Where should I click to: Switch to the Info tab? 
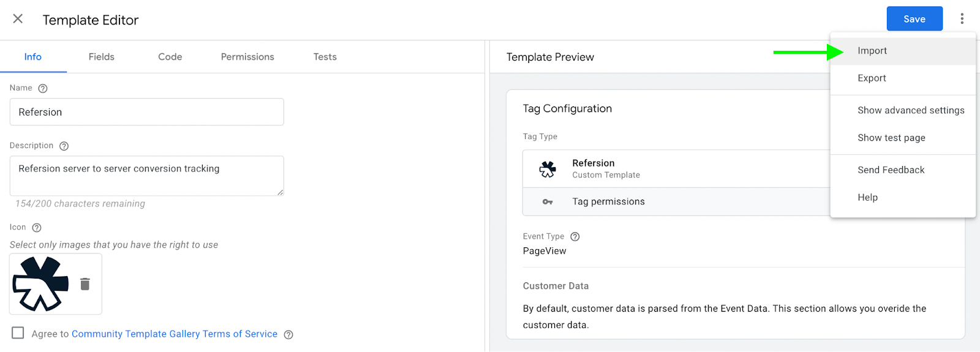pos(33,57)
